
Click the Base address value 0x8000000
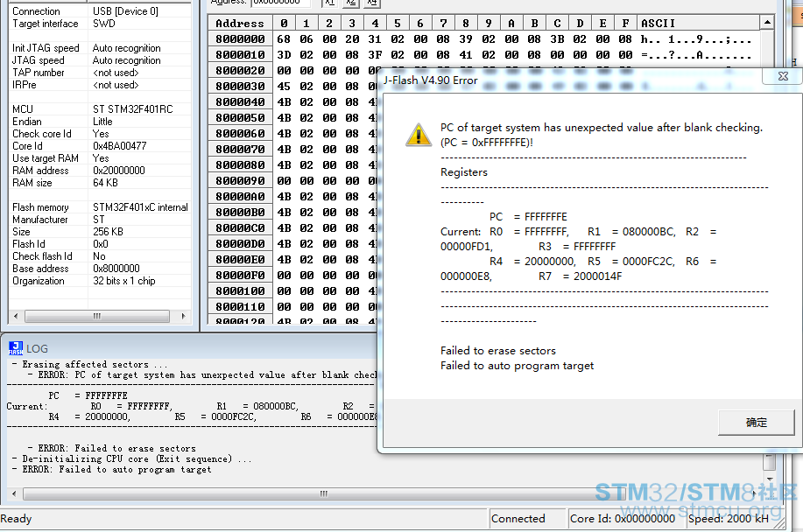coord(116,269)
